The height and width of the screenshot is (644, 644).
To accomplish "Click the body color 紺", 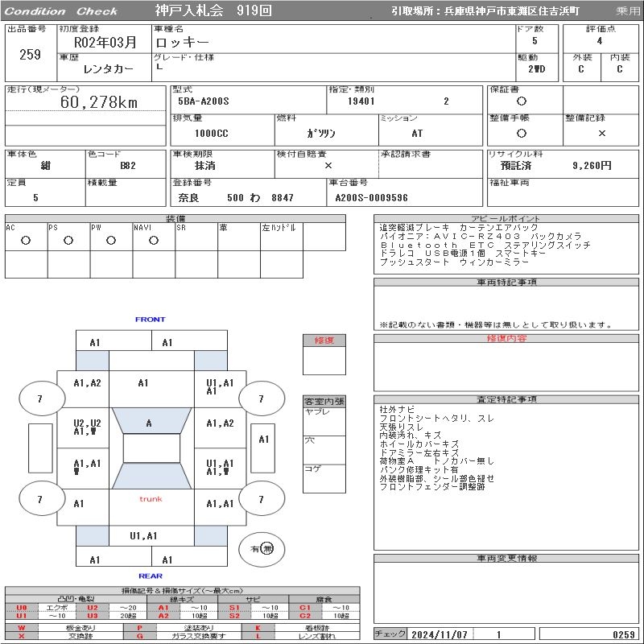I will 46,166.
